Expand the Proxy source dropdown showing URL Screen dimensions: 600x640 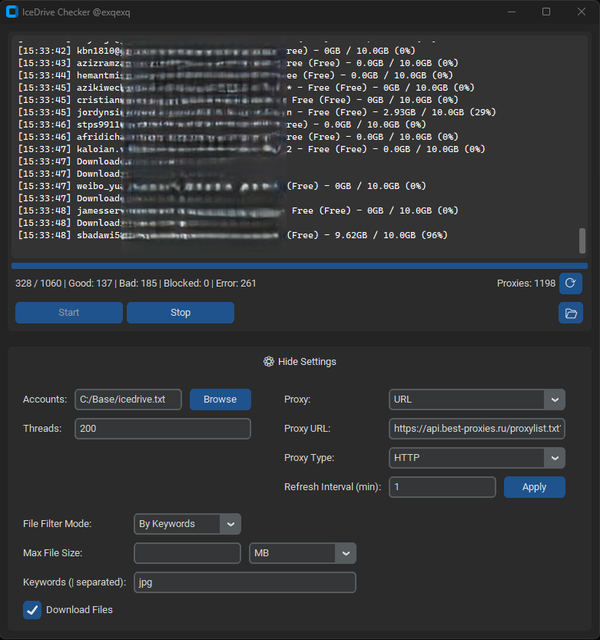coord(477,399)
